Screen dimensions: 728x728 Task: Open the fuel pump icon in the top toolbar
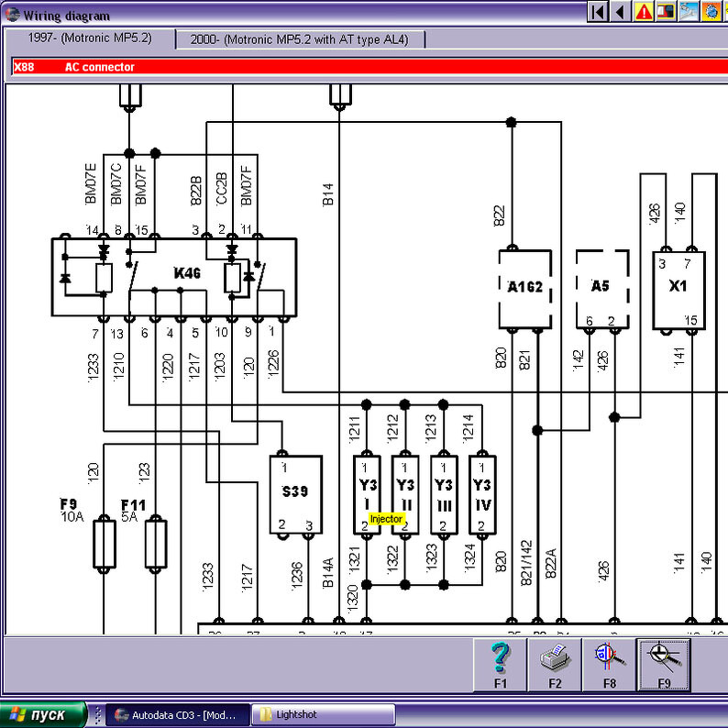tap(666, 12)
